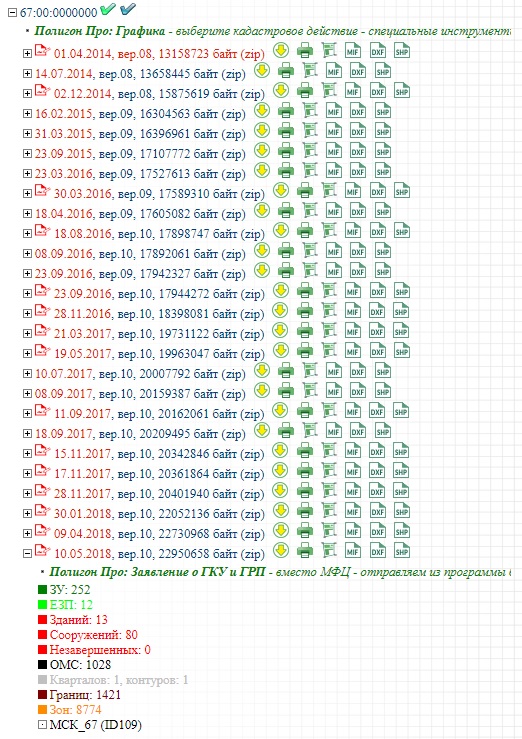The height and width of the screenshot is (739, 522).
Task: Open the spreadsheet icon for the 23.09.2015 entry
Action: [x=310, y=150]
